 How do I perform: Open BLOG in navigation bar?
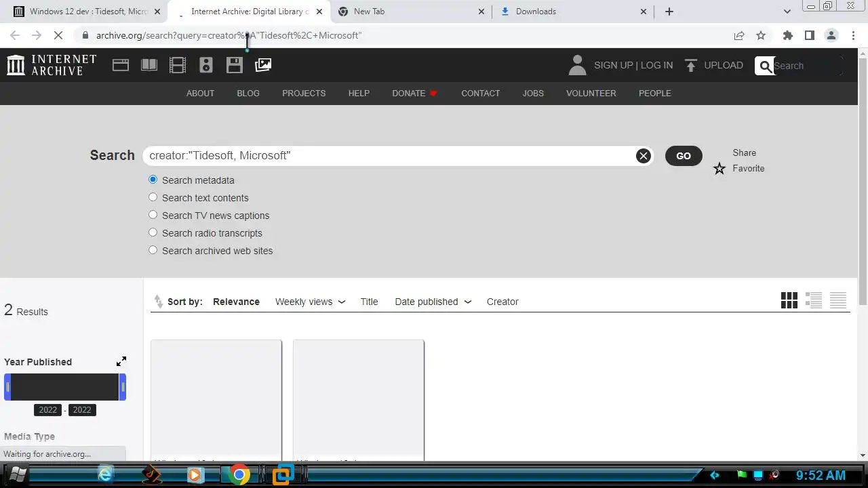pyautogui.click(x=248, y=94)
